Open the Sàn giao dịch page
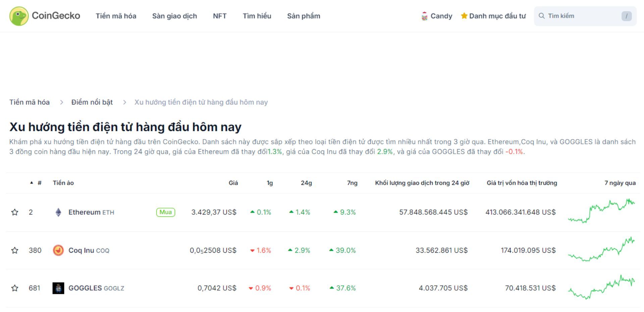Image resolution: width=644 pixels, height=312 pixels. coord(175,16)
